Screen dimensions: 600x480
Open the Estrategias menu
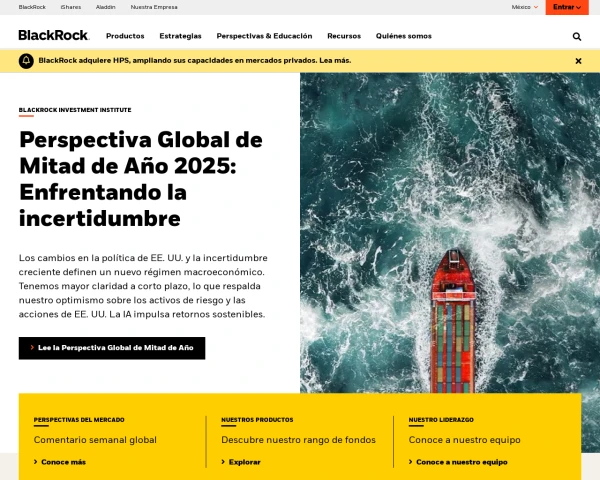[x=180, y=36]
